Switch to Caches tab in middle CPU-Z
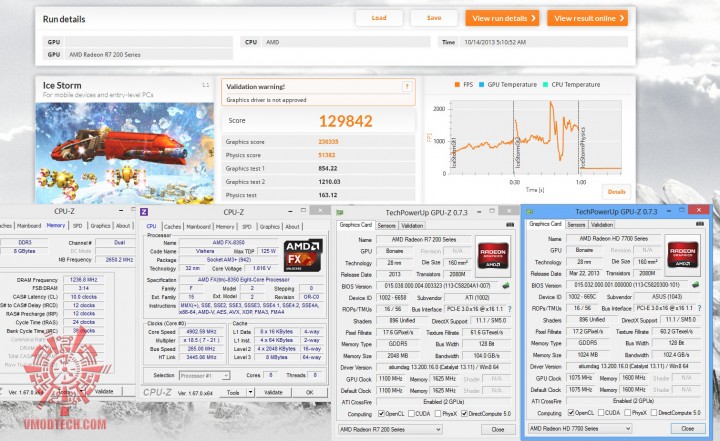720x441 pixels. [x=172, y=226]
